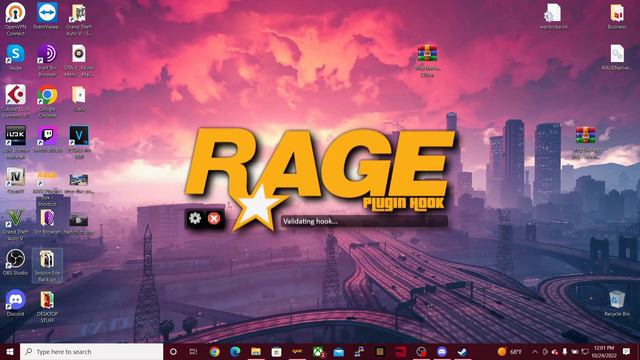Viewport: 640px width, 360px height.
Task: Open the iLok License Manager icon
Action: [16, 142]
